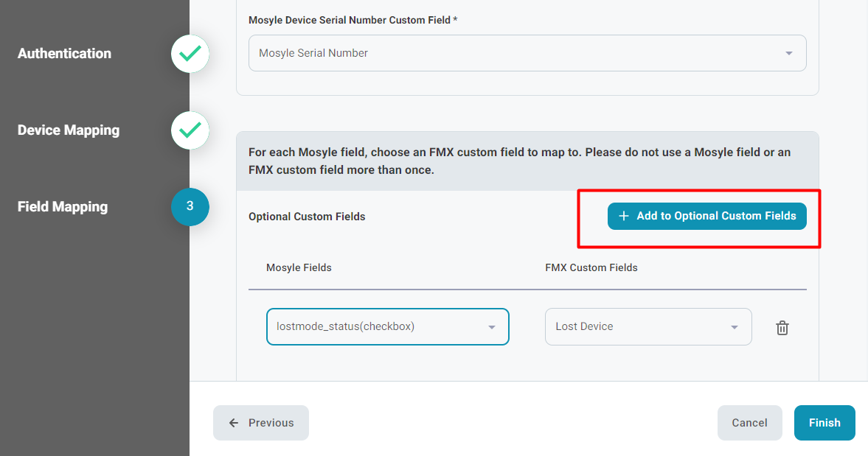Click Add to Optional Custom Fields
Image resolution: width=868 pixels, height=456 pixels.
706,216
